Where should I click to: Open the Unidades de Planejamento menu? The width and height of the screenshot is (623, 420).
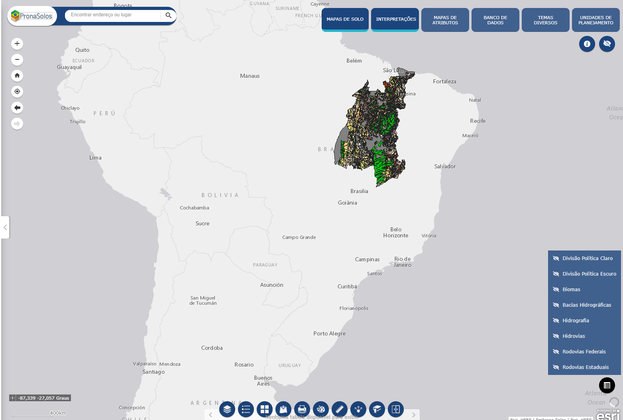pyautogui.click(x=596, y=20)
